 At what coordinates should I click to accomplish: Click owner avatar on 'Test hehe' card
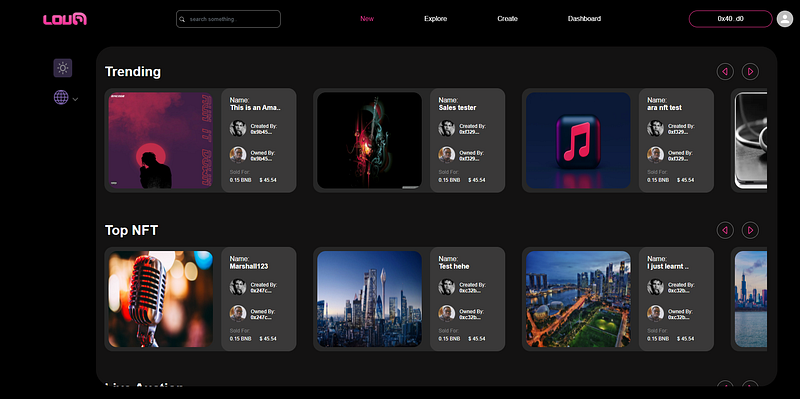click(446, 313)
